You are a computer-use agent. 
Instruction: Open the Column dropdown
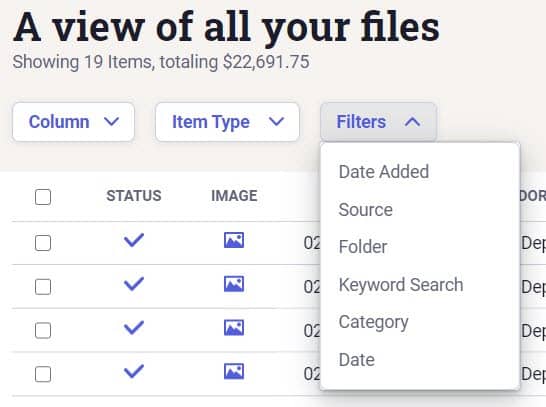(x=73, y=122)
